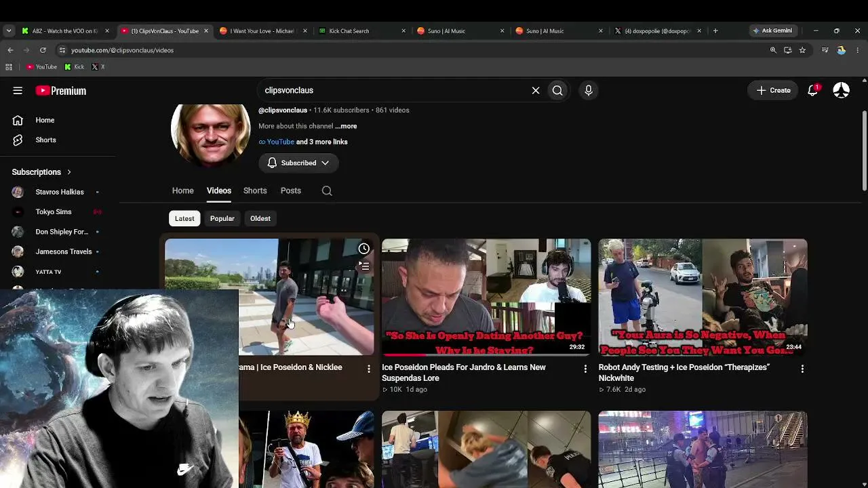The image size is (868, 488).
Task: Sort videos by Popular
Action: [x=222, y=218]
